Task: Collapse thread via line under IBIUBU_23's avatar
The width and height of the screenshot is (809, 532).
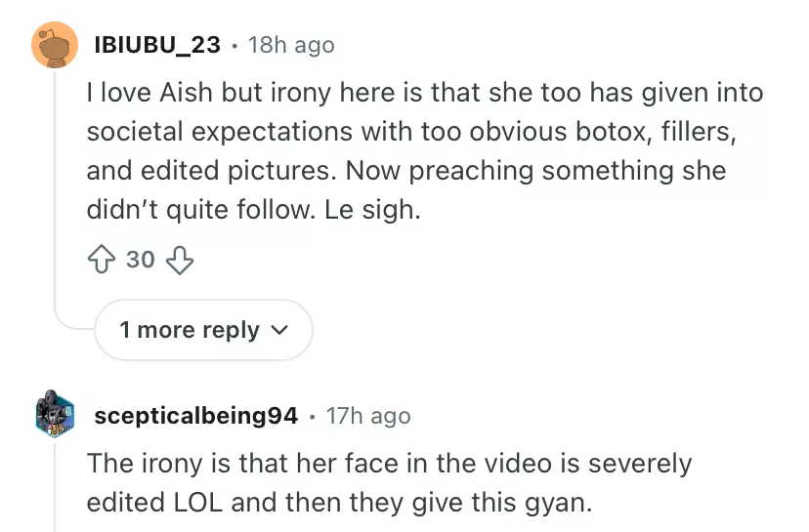Action: pos(55,195)
